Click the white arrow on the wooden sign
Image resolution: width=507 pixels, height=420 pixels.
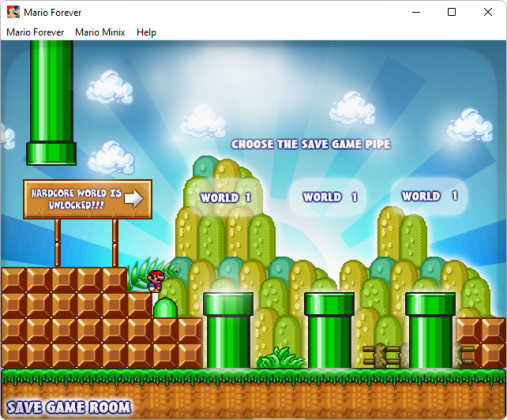(x=134, y=198)
